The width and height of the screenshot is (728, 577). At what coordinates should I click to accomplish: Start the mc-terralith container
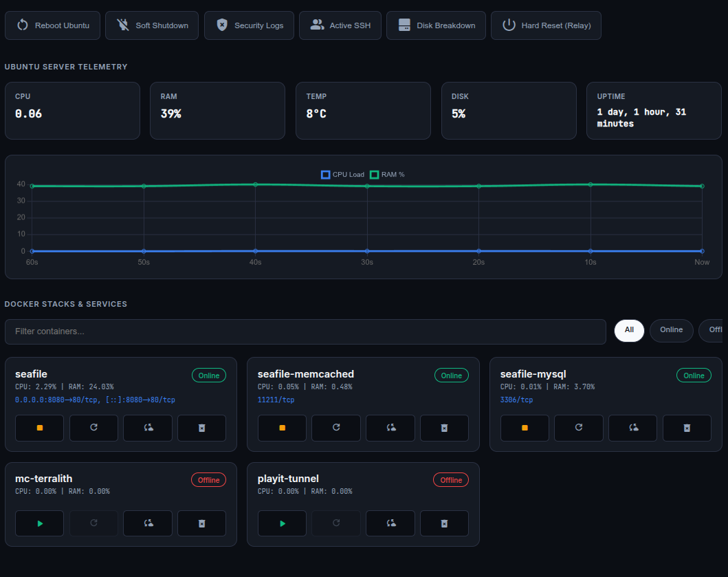click(39, 523)
